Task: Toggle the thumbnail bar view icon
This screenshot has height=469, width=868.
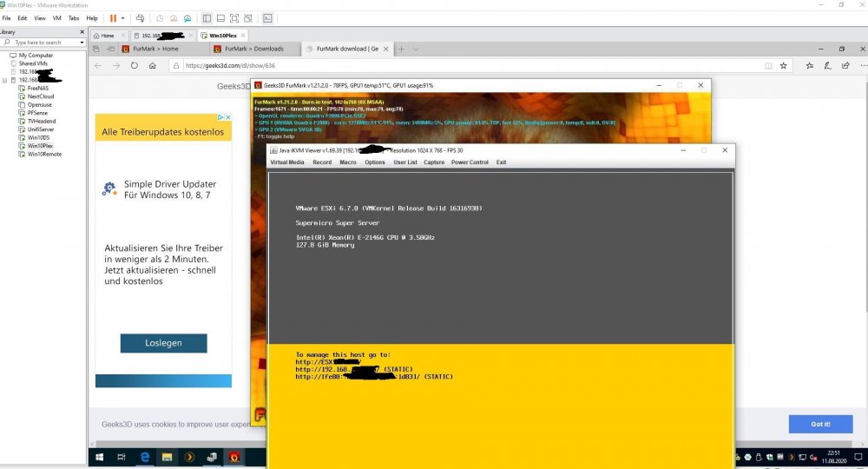Action: point(220,18)
